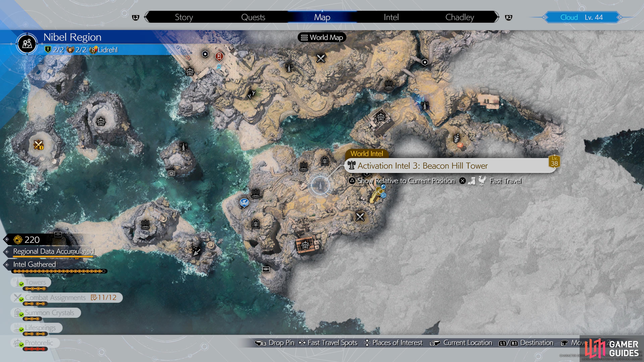Toggle the Summon Crystals filter
The image size is (644, 362).
coord(45,313)
